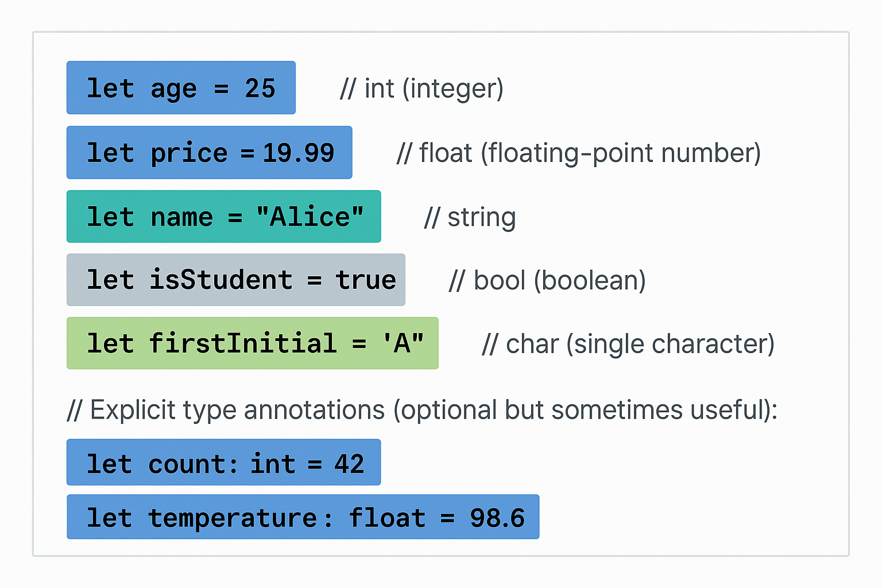Select the boolean value "true"

coord(366,280)
